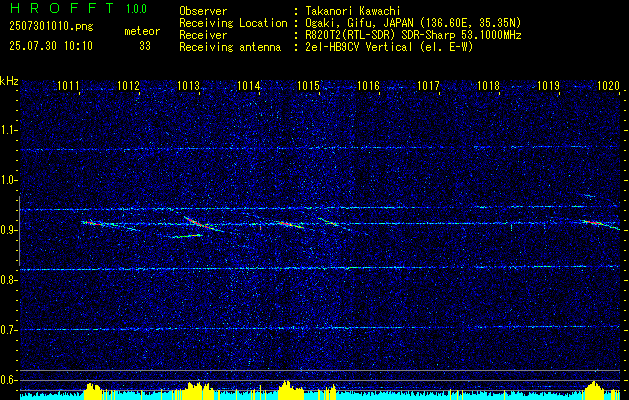
Task: Click the file name 2507301010.png
Action: (x=51, y=27)
